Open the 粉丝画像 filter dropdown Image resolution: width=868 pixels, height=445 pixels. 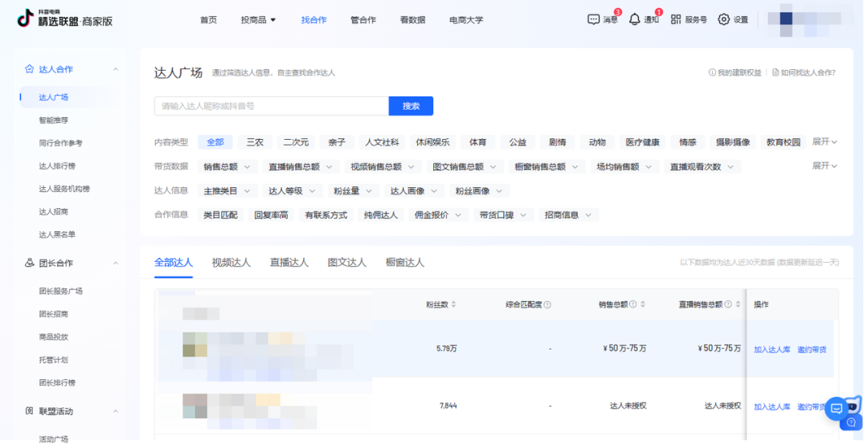[x=479, y=191]
